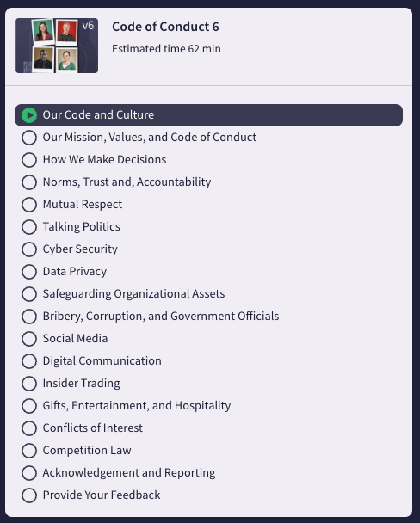Viewport: 420px width, 523px height.
Task: Click the circle icon next to Cyber Security
Action: pyautogui.click(x=29, y=249)
